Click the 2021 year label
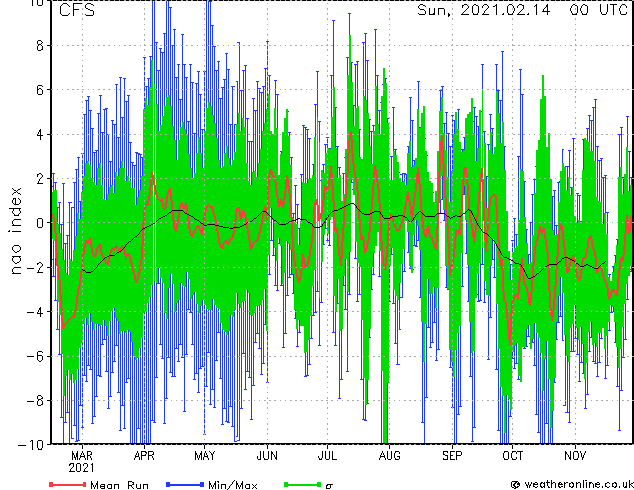The width and height of the screenshot is (634, 490). tap(81, 468)
